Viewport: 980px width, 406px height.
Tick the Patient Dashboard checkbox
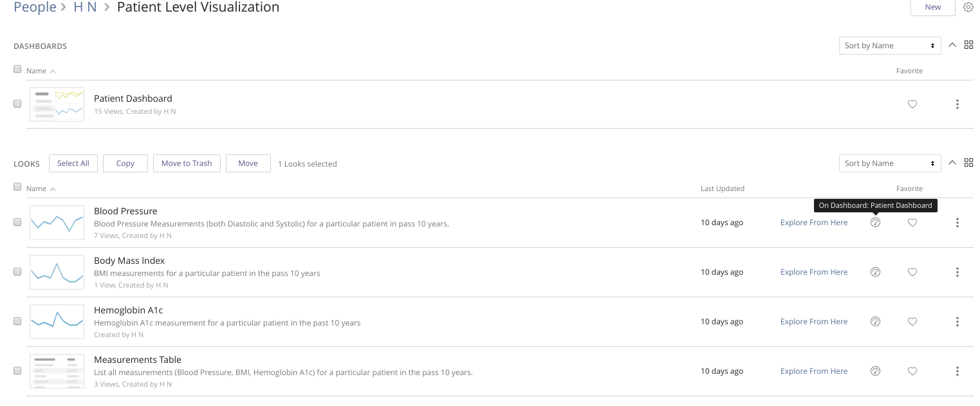[17, 104]
